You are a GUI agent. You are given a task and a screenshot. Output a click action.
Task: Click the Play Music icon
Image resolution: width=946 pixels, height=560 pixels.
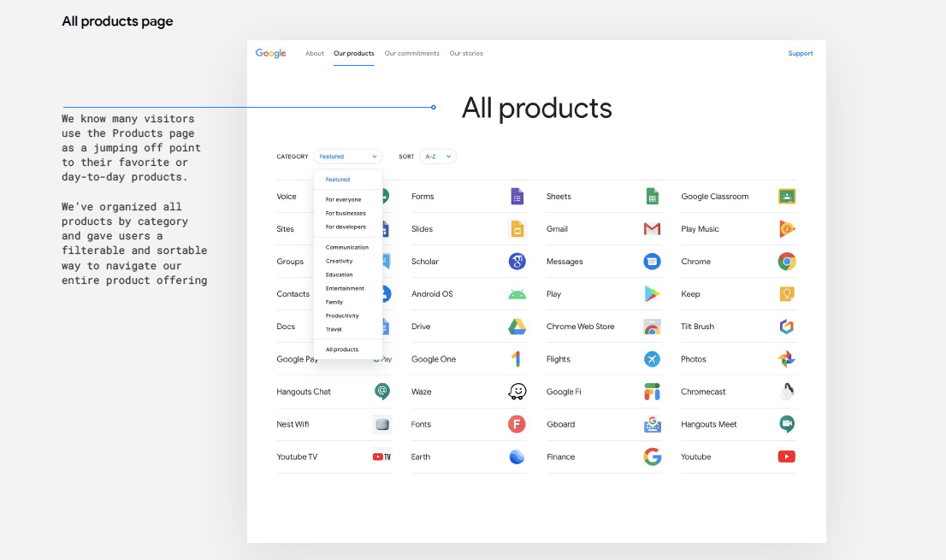click(x=787, y=229)
